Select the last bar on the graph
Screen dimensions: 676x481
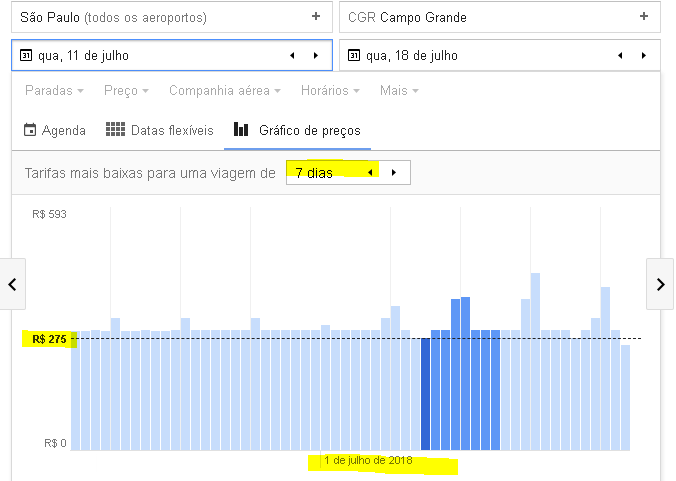click(x=625, y=397)
